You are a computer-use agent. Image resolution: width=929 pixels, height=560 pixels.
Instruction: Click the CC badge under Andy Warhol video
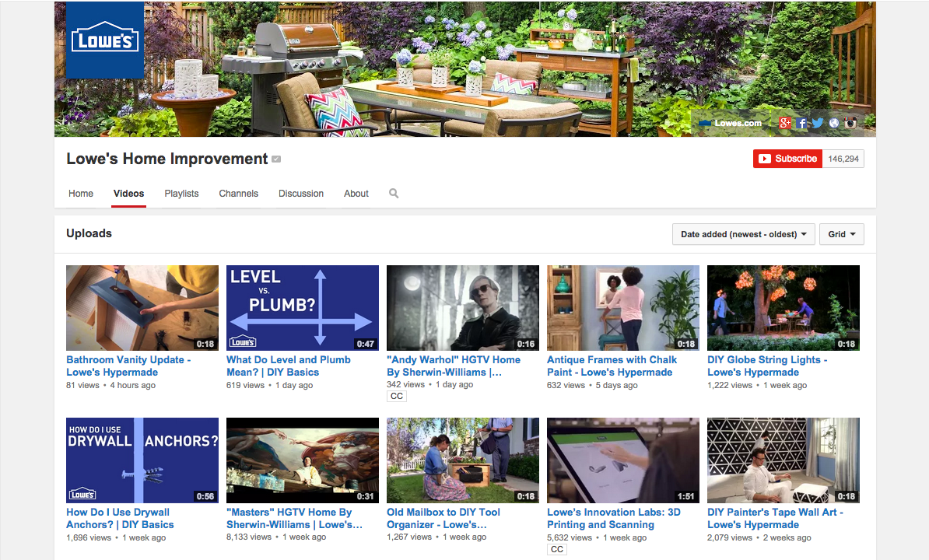pyautogui.click(x=397, y=396)
